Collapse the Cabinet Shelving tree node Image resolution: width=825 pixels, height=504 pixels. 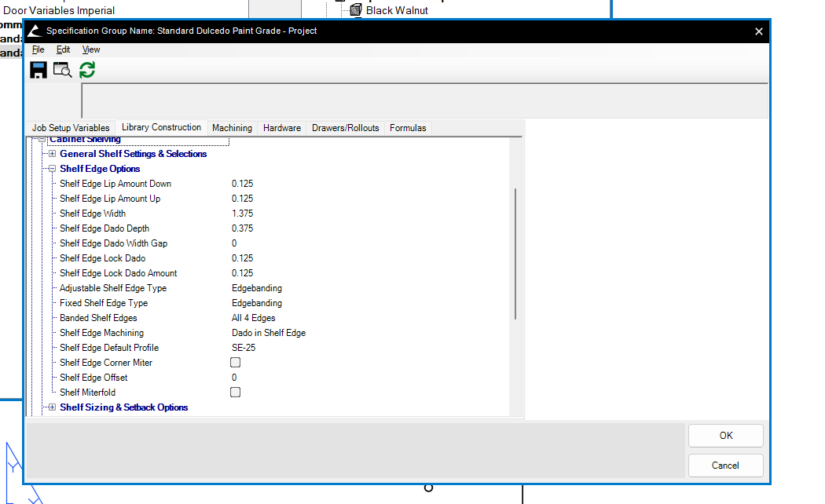click(x=42, y=139)
